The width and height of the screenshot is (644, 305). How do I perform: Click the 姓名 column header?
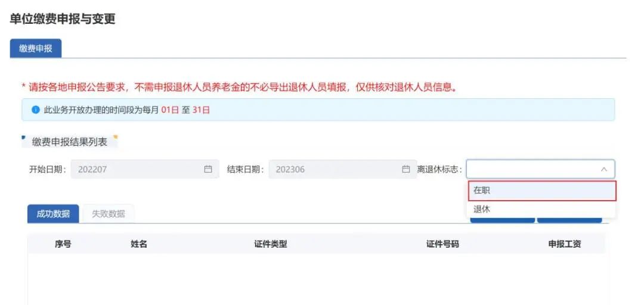[x=139, y=244]
